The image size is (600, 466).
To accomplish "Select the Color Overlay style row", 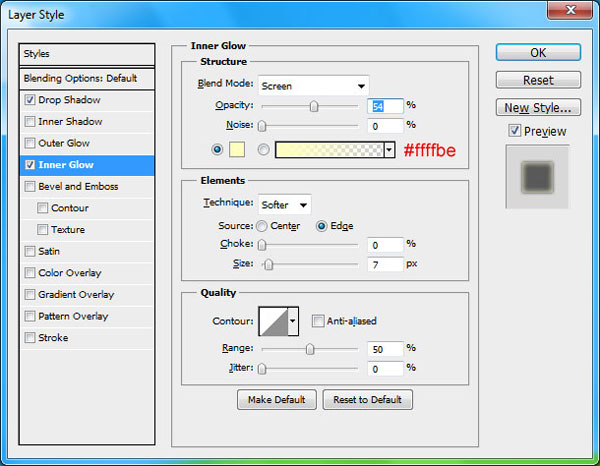I will [87, 273].
